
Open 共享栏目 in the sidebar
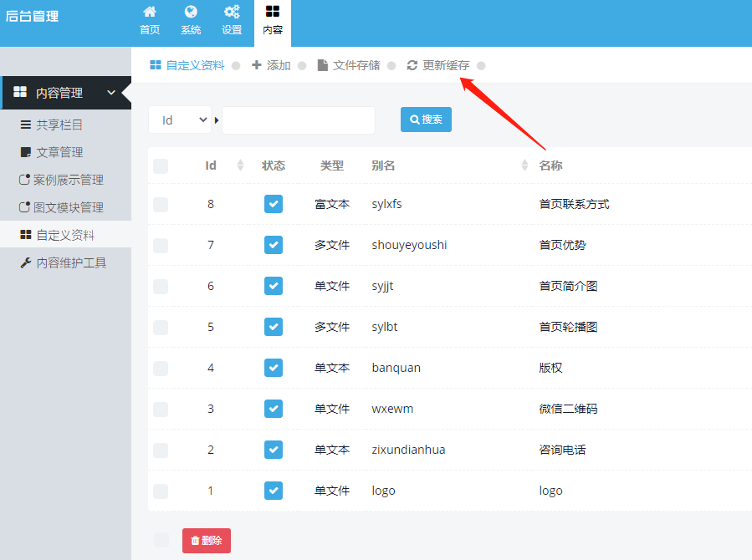[59, 125]
